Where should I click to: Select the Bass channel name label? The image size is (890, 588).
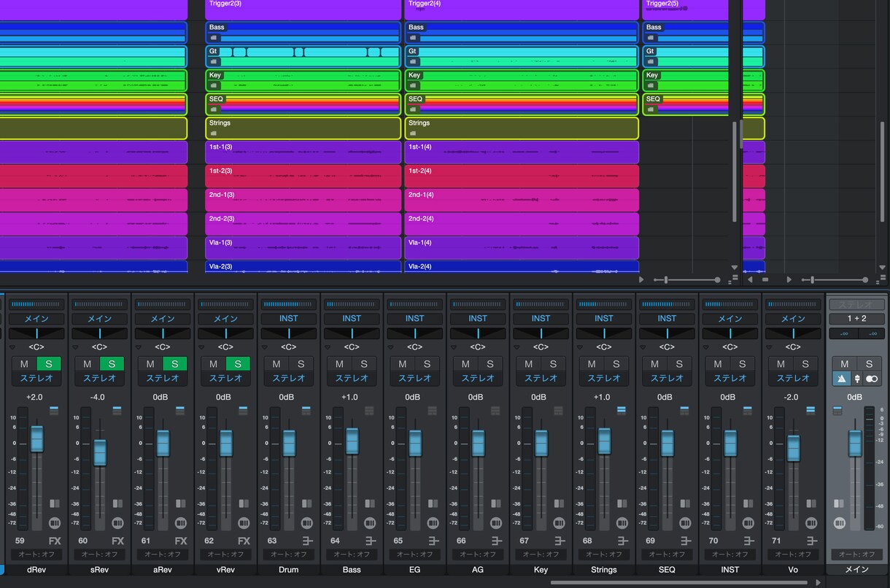352,570
